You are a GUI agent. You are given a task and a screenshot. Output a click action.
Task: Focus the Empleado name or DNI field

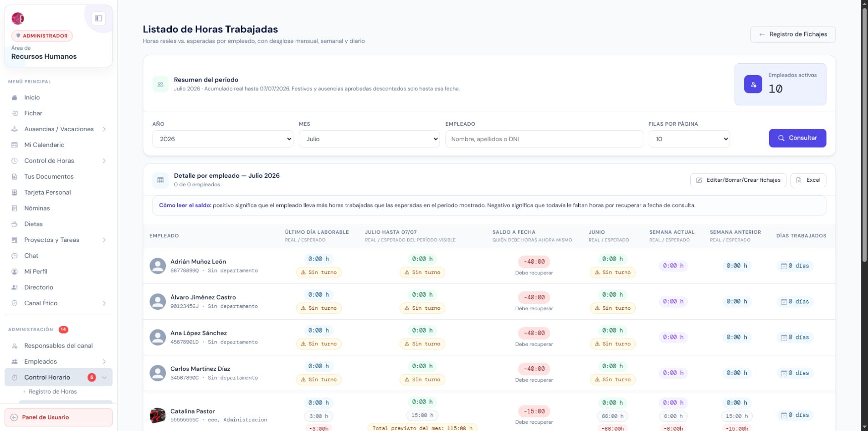point(544,139)
